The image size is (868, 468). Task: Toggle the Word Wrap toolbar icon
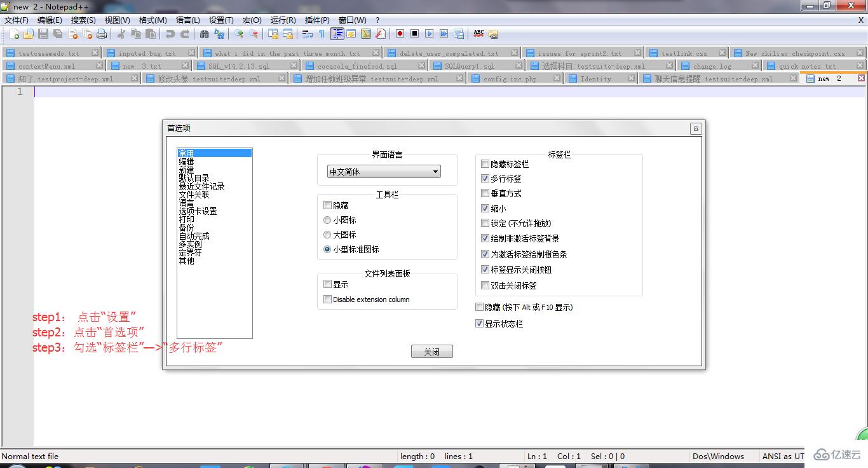pyautogui.click(x=308, y=34)
